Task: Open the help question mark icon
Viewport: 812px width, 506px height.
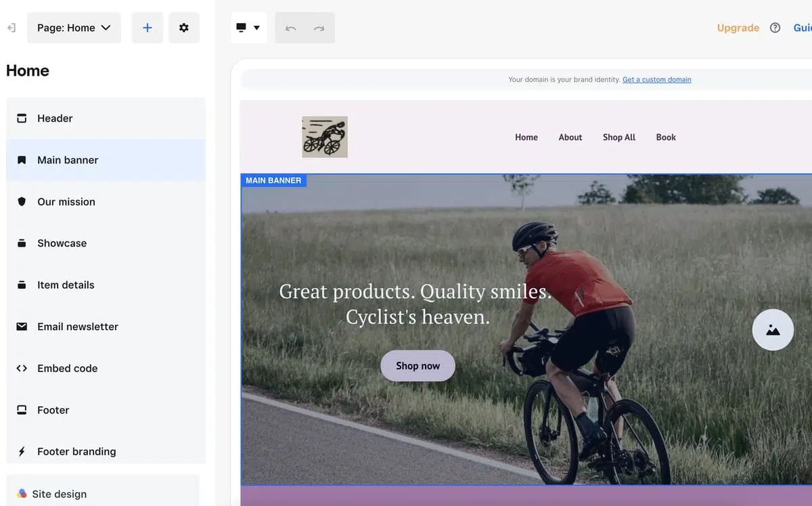Action: pyautogui.click(x=775, y=28)
